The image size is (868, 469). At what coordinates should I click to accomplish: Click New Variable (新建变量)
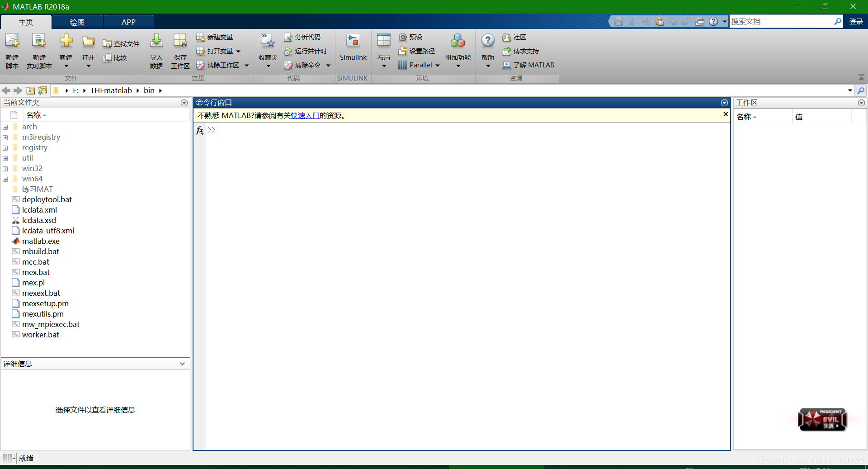pos(215,37)
